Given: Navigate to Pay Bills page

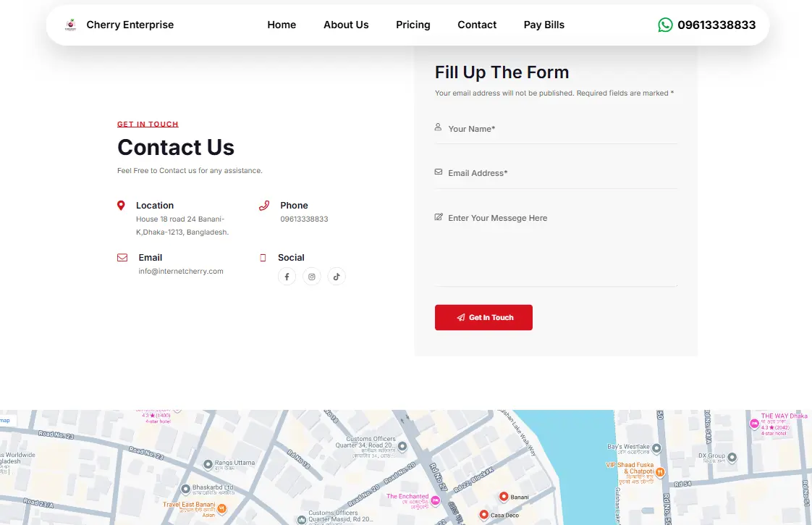Looking at the screenshot, I should [x=544, y=24].
